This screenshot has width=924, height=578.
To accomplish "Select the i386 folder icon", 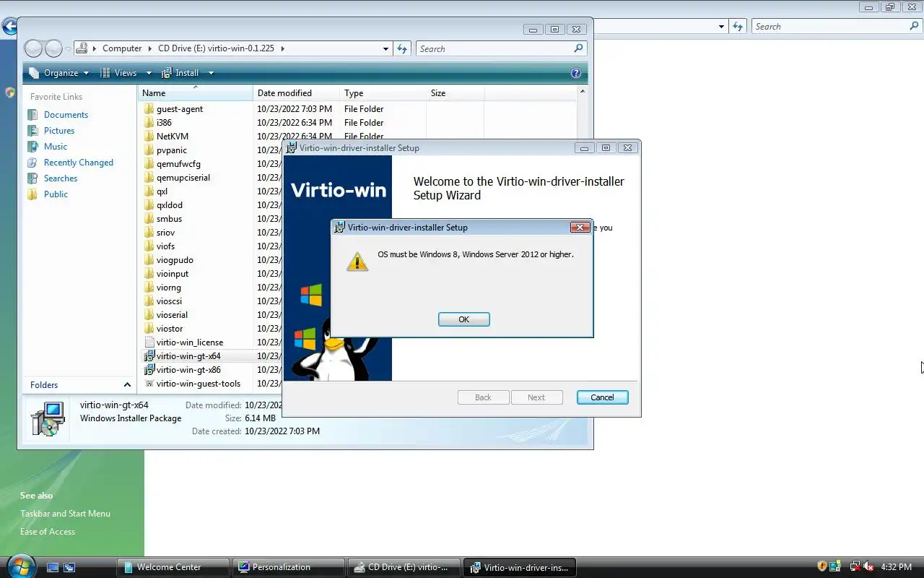I will (x=149, y=123).
